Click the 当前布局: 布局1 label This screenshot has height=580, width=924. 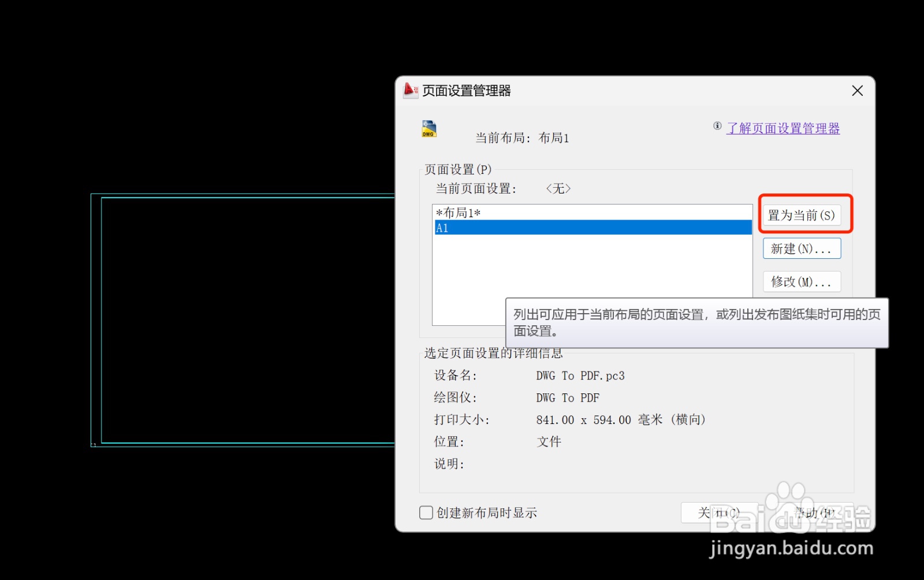522,138
